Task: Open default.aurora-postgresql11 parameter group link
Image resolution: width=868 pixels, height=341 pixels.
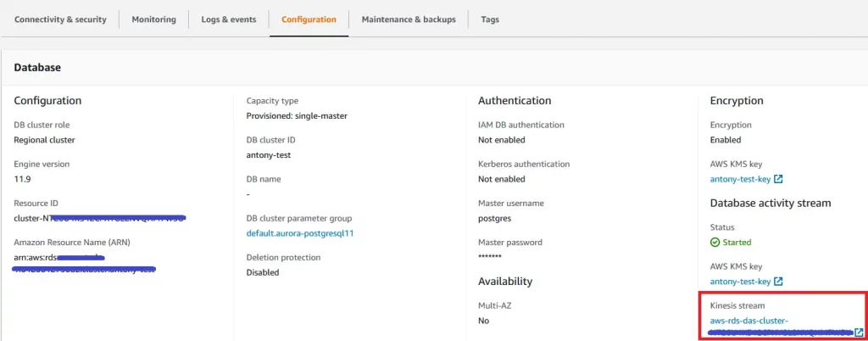Action: [299, 233]
